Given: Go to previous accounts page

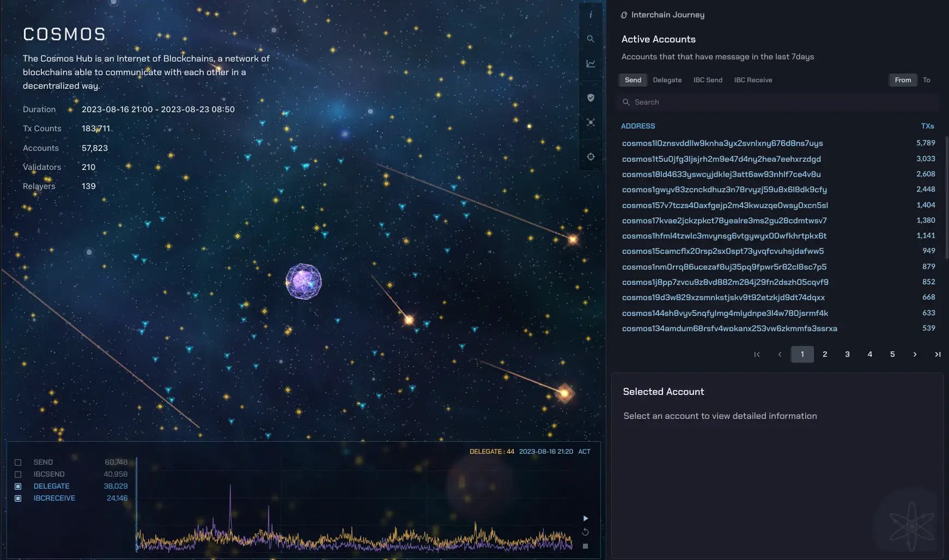Looking at the screenshot, I should click(x=780, y=355).
